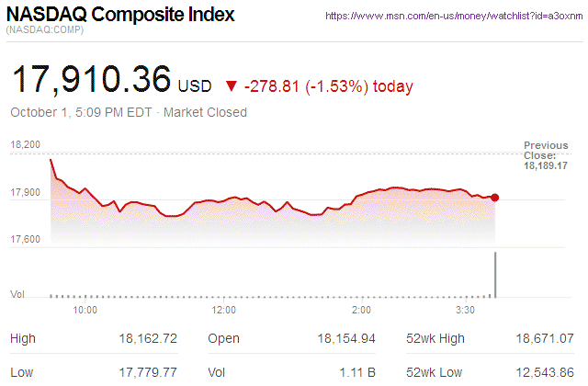Click the USD currency label
The image size is (588, 386).
(x=195, y=86)
